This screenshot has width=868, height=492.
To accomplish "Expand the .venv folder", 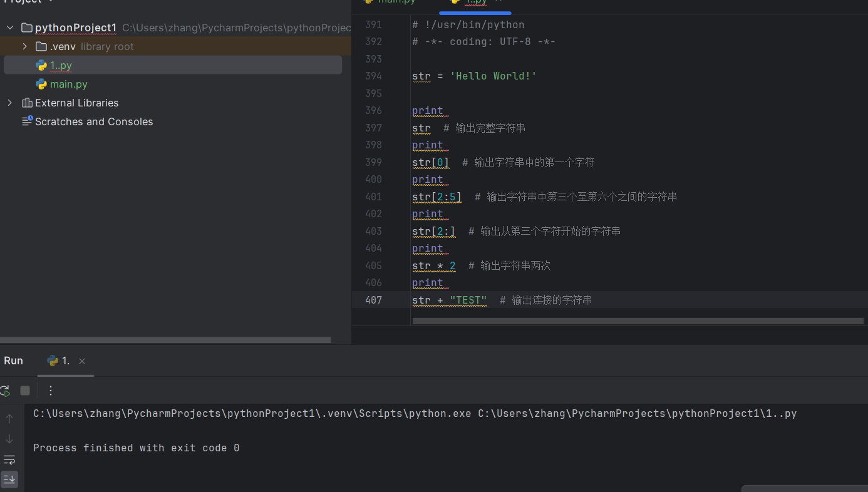I will [x=24, y=46].
